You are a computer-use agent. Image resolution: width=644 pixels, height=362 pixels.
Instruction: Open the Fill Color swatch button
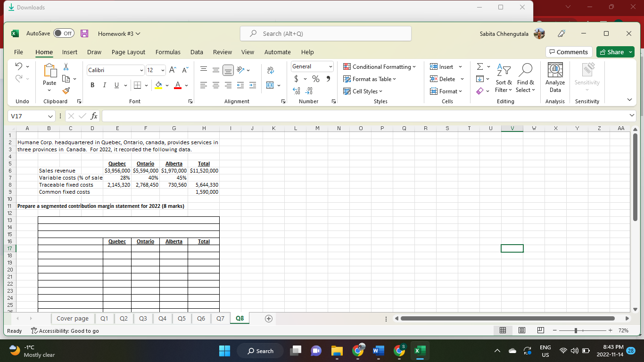click(159, 85)
